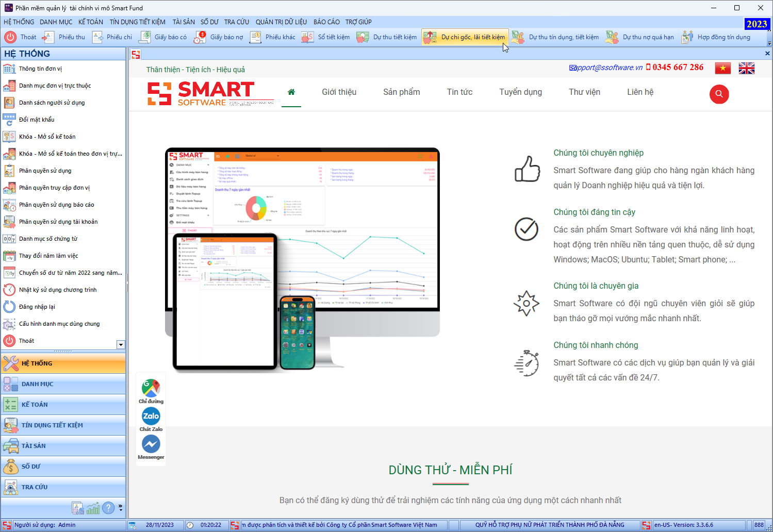Screen dimensions: 773x532
Task: Open Chat Zalo shortcut
Action: pyautogui.click(x=151, y=419)
